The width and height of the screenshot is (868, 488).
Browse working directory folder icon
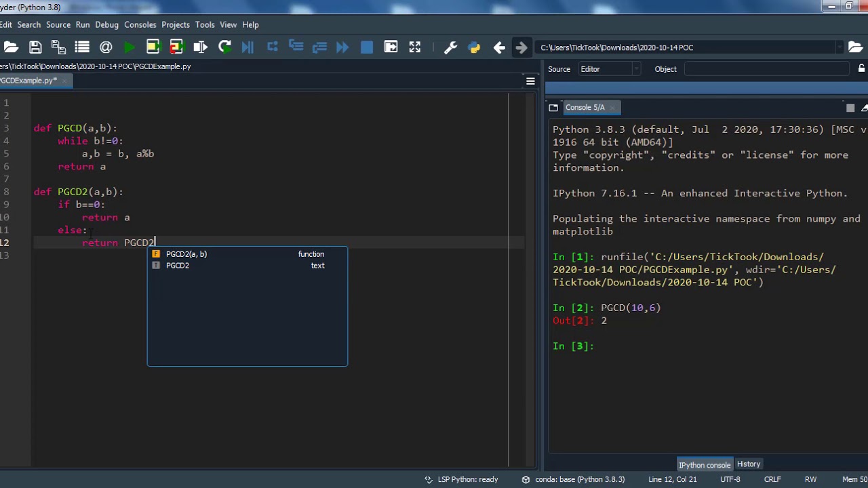point(855,47)
